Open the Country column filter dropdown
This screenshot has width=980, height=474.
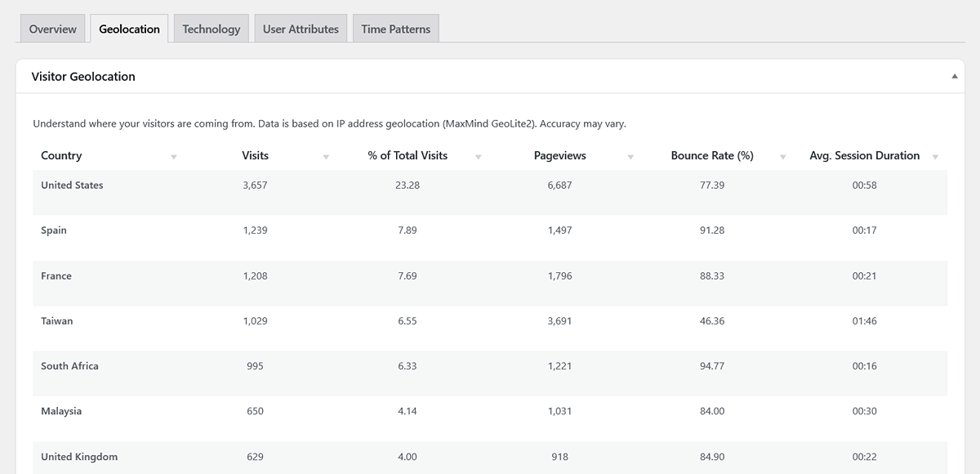[x=173, y=156]
